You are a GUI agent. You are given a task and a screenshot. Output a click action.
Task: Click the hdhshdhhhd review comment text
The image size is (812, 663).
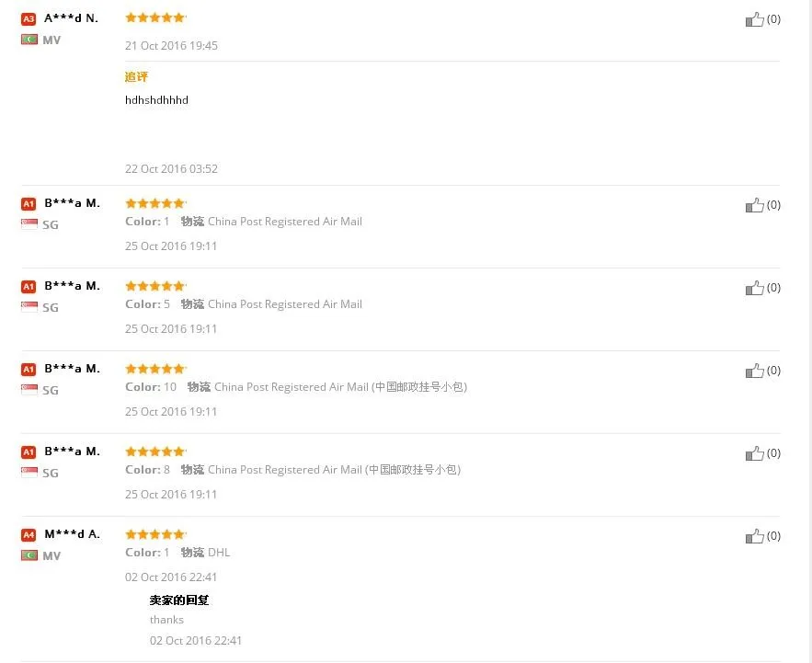(156, 100)
